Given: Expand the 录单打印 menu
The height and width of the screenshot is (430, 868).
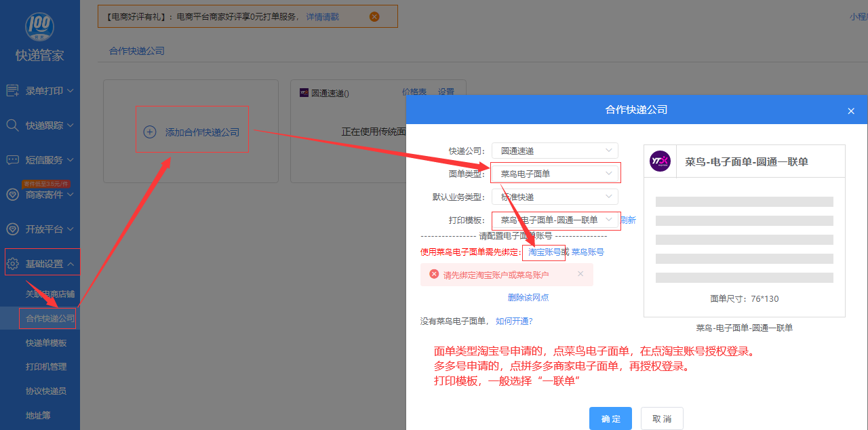Looking at the screenshot, I should [x=71, y=90].
